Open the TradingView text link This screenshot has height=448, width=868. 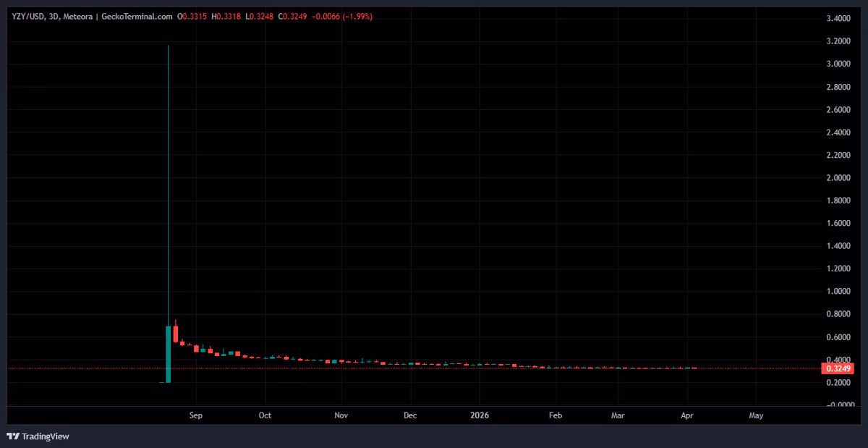(46, 436)
